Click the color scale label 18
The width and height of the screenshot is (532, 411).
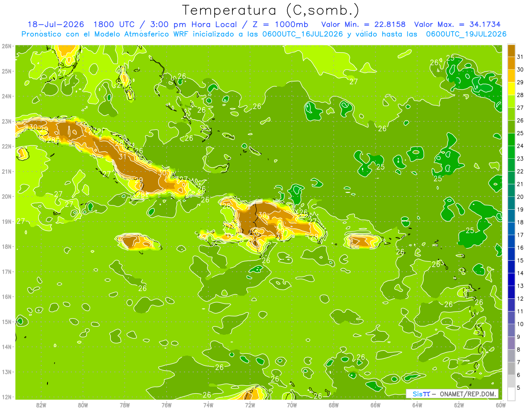(x=520, y=222)
